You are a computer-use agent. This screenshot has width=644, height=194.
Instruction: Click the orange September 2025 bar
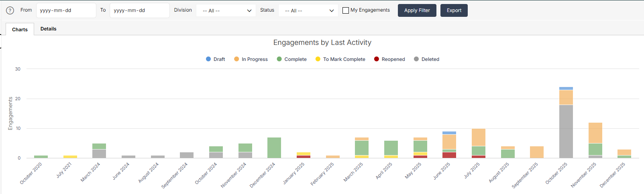coord(537,152)
